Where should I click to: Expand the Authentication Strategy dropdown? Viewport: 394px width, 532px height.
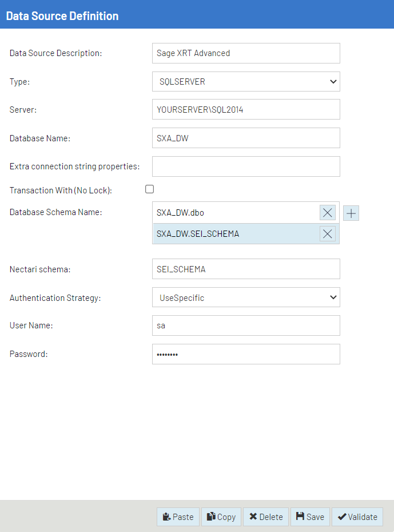click(x=246, y=297)
